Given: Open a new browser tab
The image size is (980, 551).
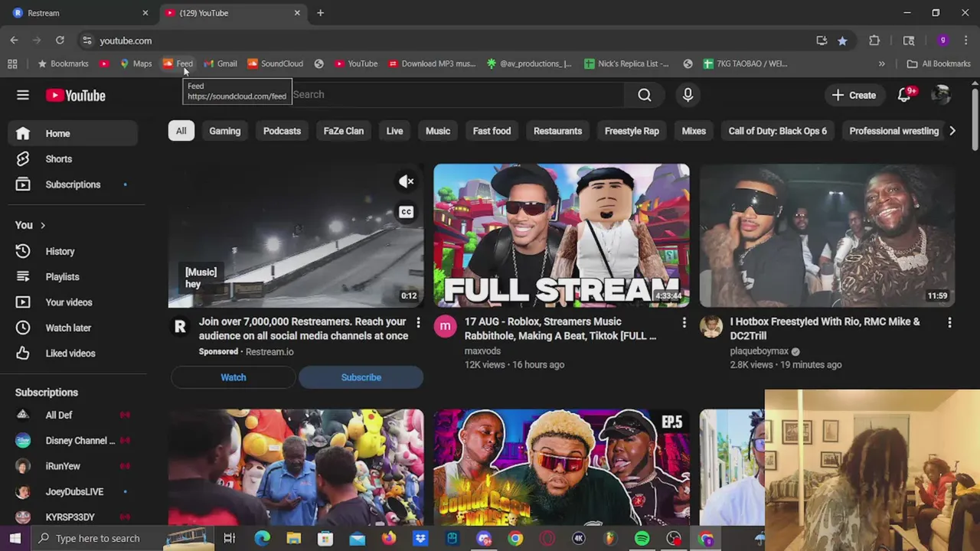Looking at the screenshot, I should coord(320,13).
